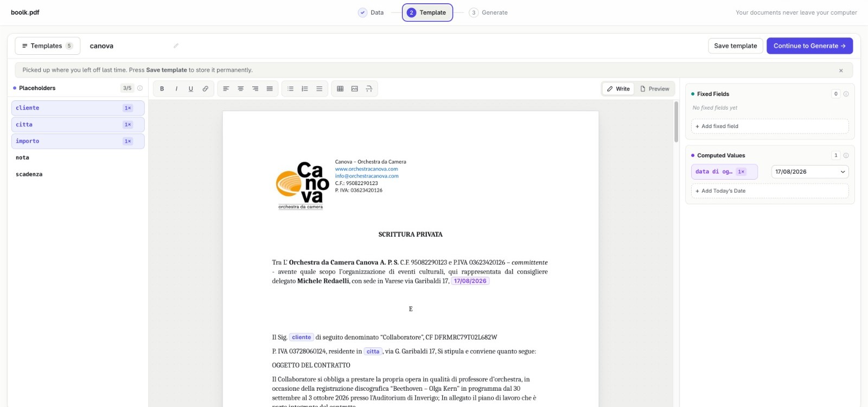Insert a hyperlink with link icon
This screenshot has height=407, width=868.
pyautogui.click(x=205, y=89)
